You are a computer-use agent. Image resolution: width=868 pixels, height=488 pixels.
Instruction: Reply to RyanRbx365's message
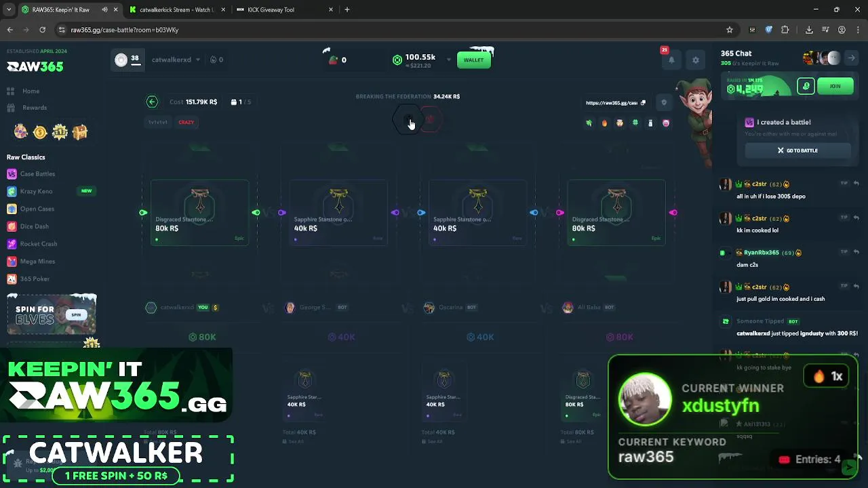pos(856,252)
